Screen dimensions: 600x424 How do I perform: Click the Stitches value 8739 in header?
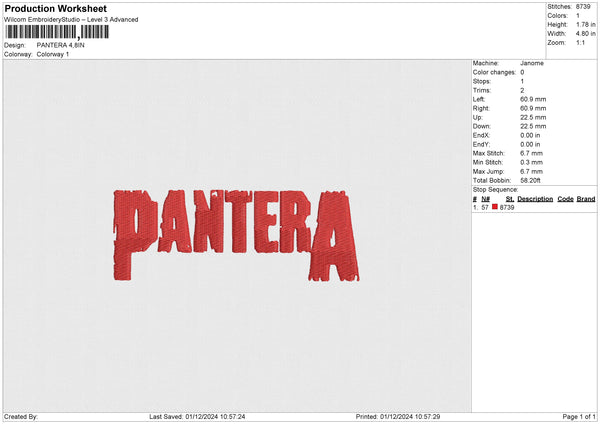(583, 7)
